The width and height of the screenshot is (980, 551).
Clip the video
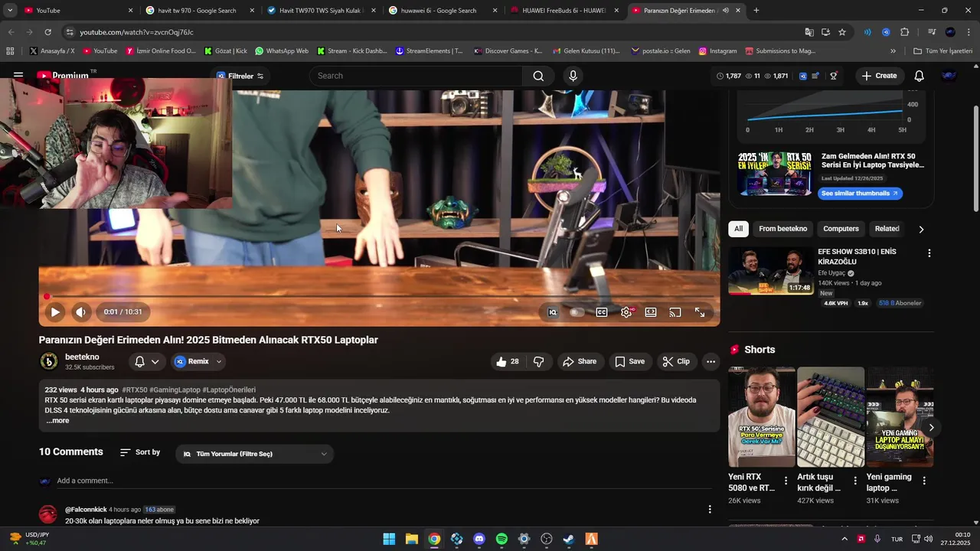tap(676, 361)
